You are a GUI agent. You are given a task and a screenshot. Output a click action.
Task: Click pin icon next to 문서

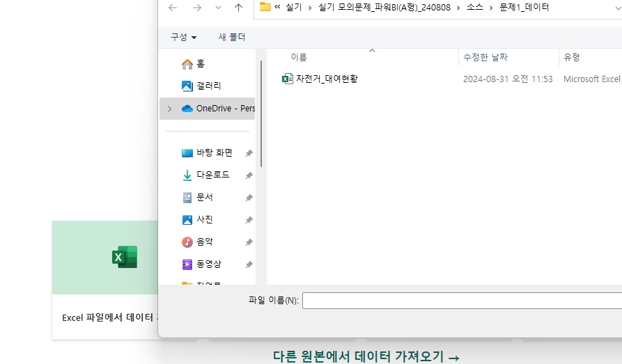[249, 198]
